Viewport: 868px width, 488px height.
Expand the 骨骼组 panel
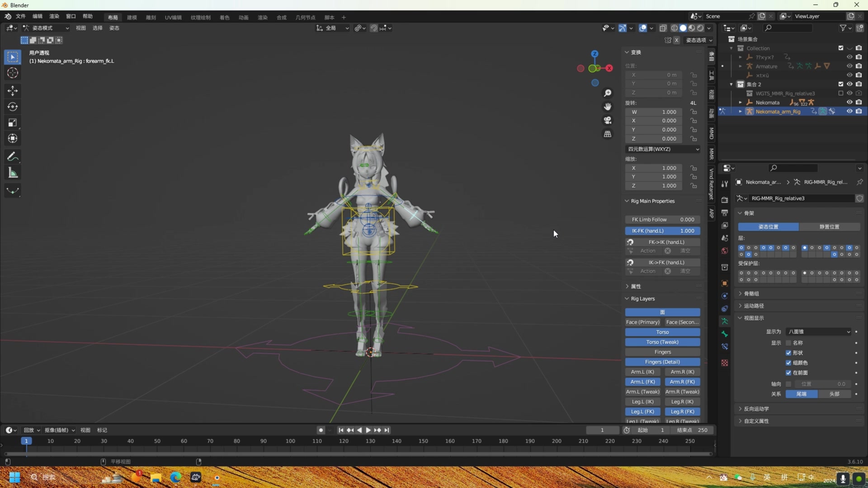[751, 294]
